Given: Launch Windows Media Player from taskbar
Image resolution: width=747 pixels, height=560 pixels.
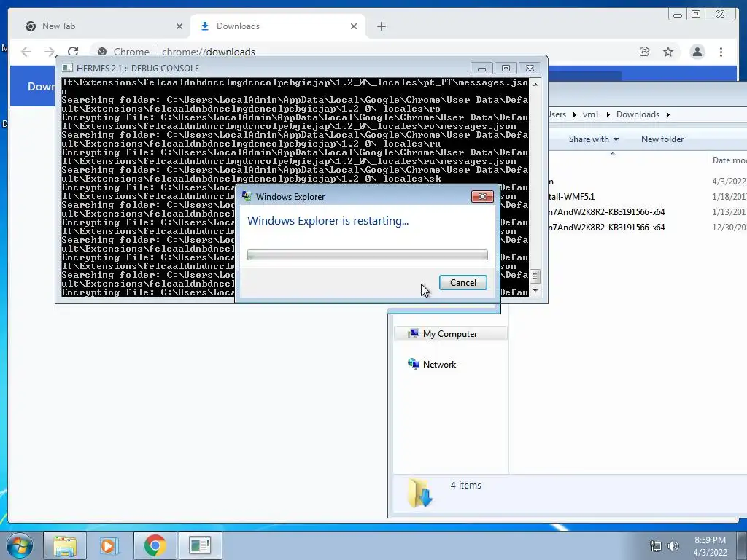Looking at the screenshot, I should click(x=109, y=545).
